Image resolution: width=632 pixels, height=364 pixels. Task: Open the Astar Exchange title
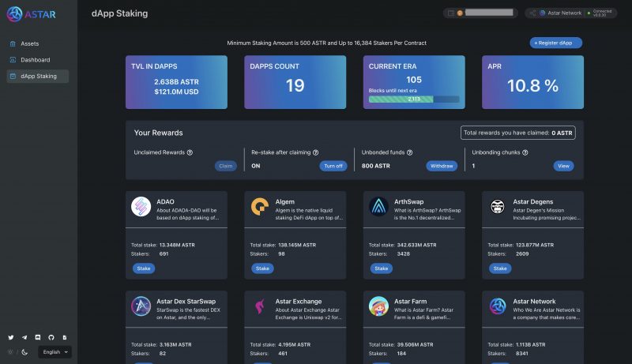tap(299, 301)
